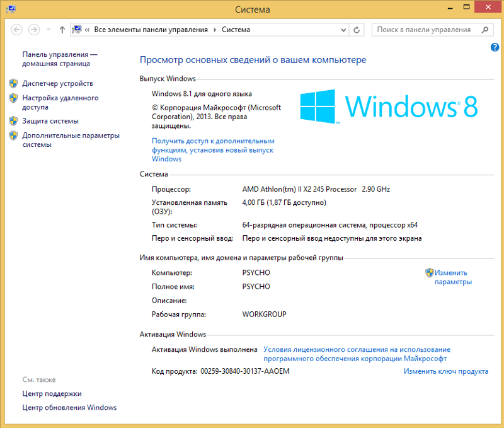
Task: Click the workgroup name 'WORKGROUP'
Action: pyautogui.click(x=264, y=315)
